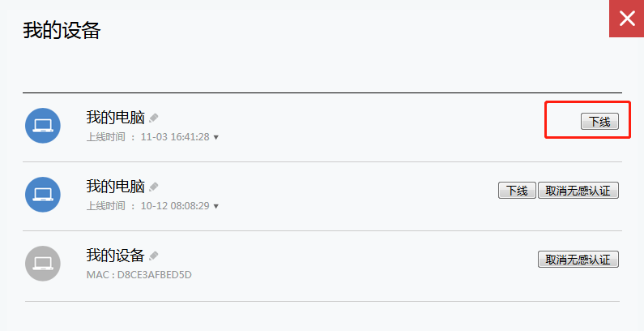
Task: Close the 我的设备 dialog with the red X
Action: [627, 19]
